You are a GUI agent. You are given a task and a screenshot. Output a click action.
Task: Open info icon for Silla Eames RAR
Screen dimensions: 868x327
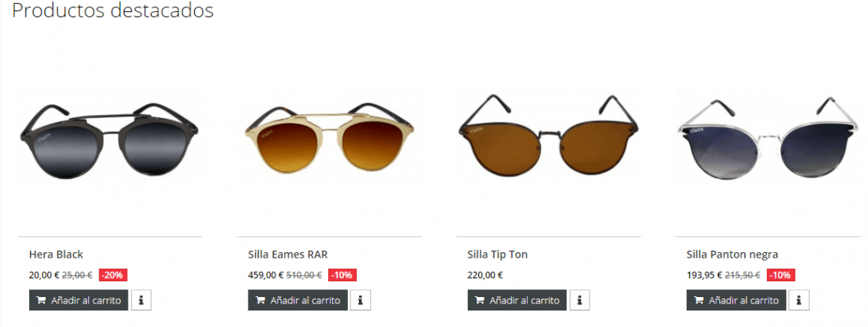click(x=361, y=300)
